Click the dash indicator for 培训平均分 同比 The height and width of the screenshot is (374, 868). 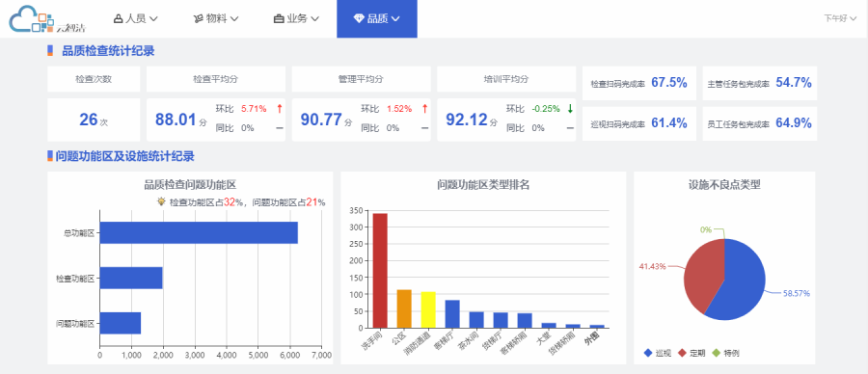pos(570,128)
